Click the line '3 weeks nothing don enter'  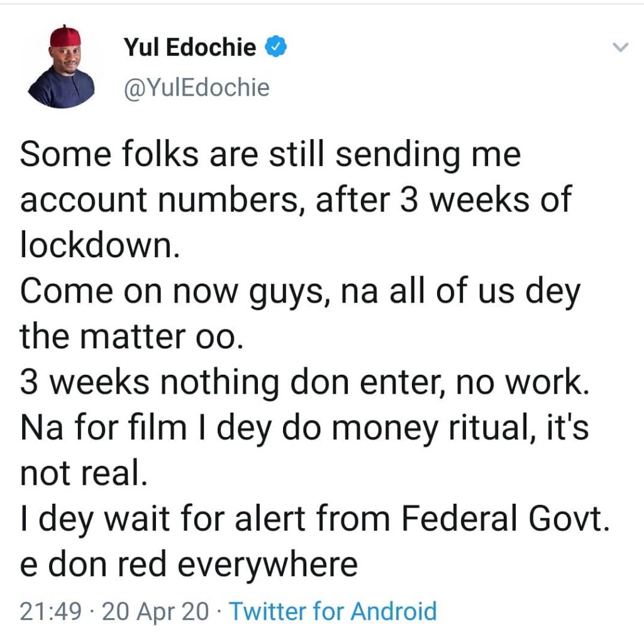[x=305, y=382]
